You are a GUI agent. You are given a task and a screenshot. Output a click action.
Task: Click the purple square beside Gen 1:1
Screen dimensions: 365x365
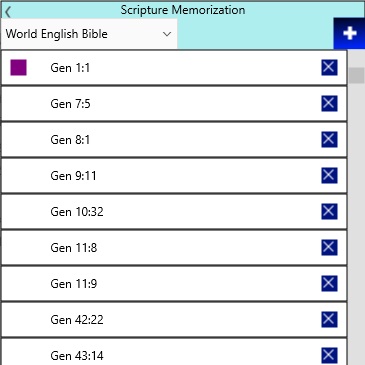tap(18, 68)
